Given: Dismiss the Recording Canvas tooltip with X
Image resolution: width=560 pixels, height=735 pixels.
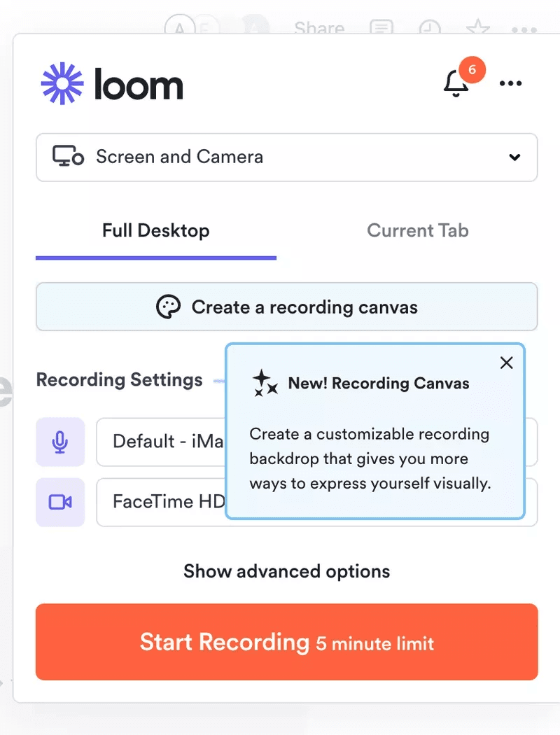Looking at the screenshot, I should tap(506, 363).
